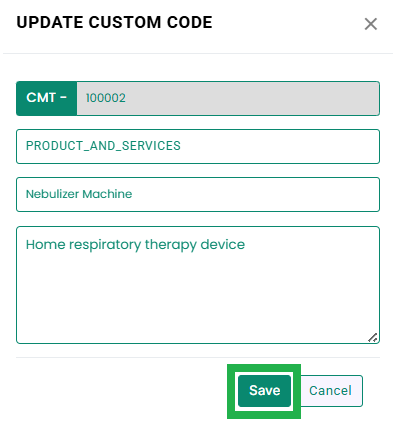394x442 pixels.
Task: Cancel the custom code update
Action: [330, 391]
